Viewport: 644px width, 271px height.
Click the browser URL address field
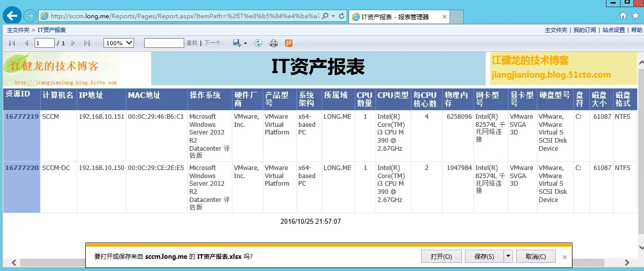click(185, 16)
